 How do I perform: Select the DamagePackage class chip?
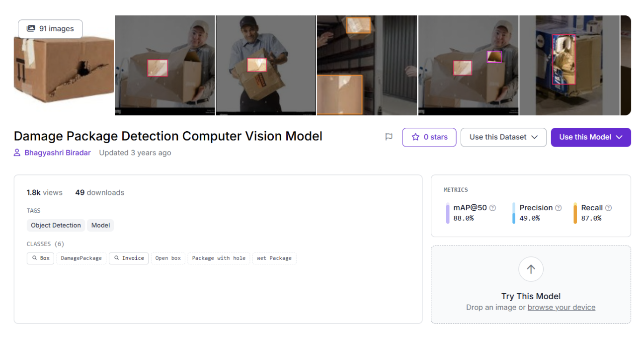tap(81, 258)
